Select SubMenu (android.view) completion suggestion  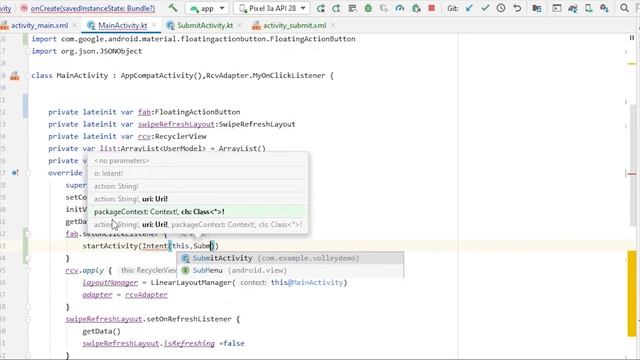(290, 270)
